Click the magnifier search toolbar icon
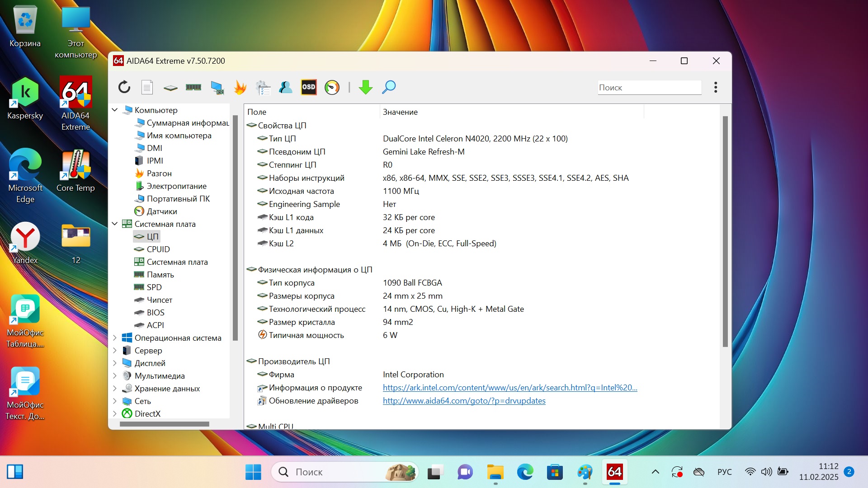 [389, 87]
